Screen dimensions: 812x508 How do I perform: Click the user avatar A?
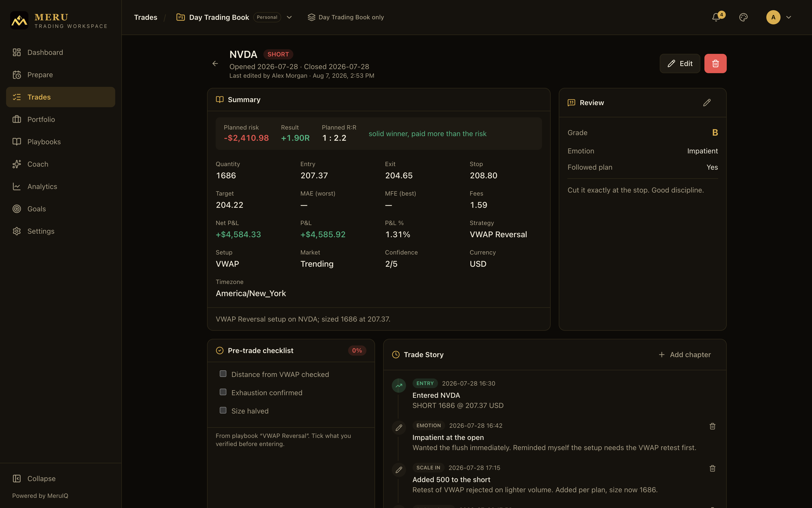pos(773,17)
